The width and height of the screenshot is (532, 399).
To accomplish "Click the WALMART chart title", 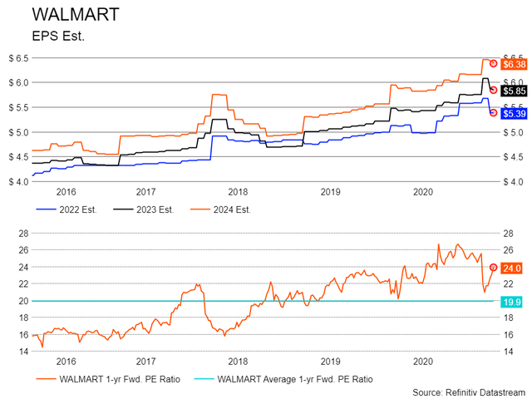I will (76, 15).
